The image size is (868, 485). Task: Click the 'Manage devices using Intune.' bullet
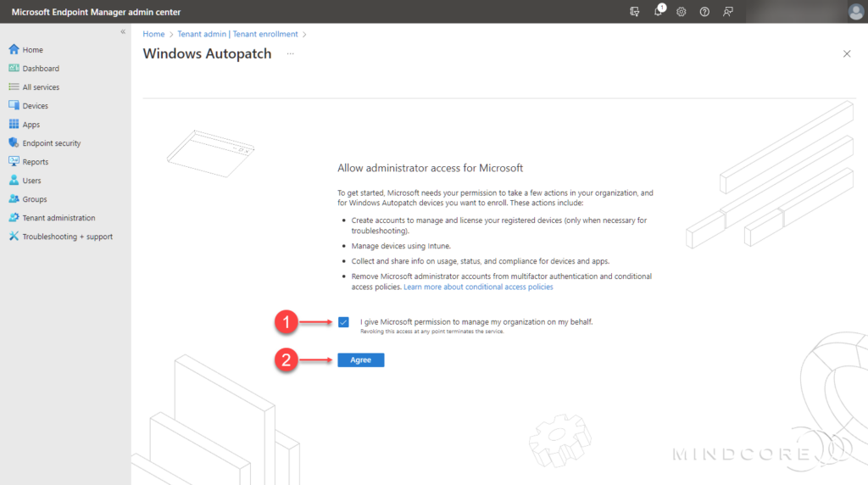coord(401,246)
